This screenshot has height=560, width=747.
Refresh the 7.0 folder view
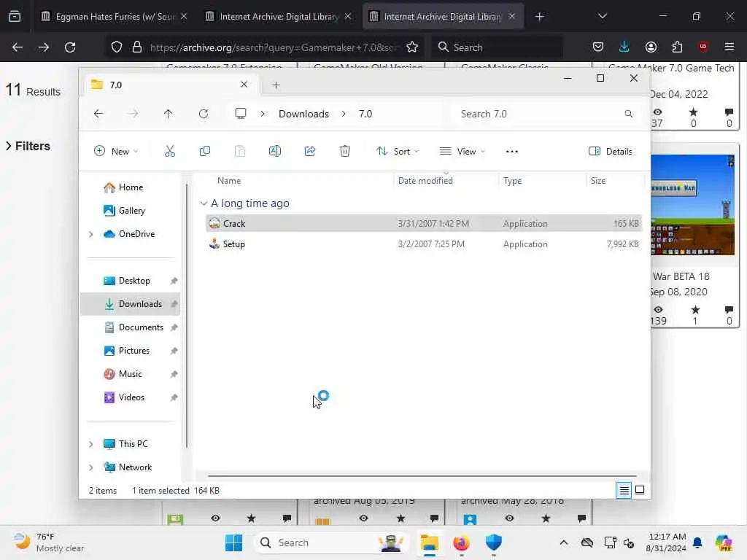[x=204, y=114]
